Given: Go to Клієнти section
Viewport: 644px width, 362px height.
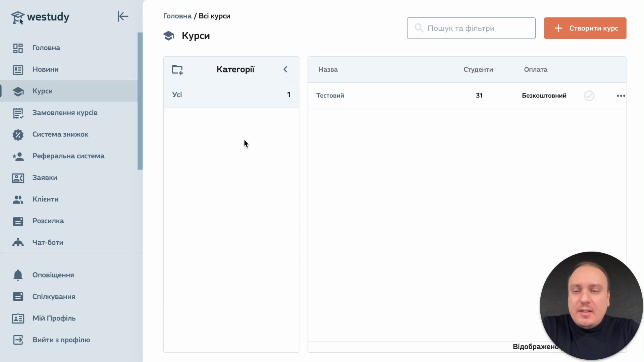Looking at the screenshot, I should 45,199.
